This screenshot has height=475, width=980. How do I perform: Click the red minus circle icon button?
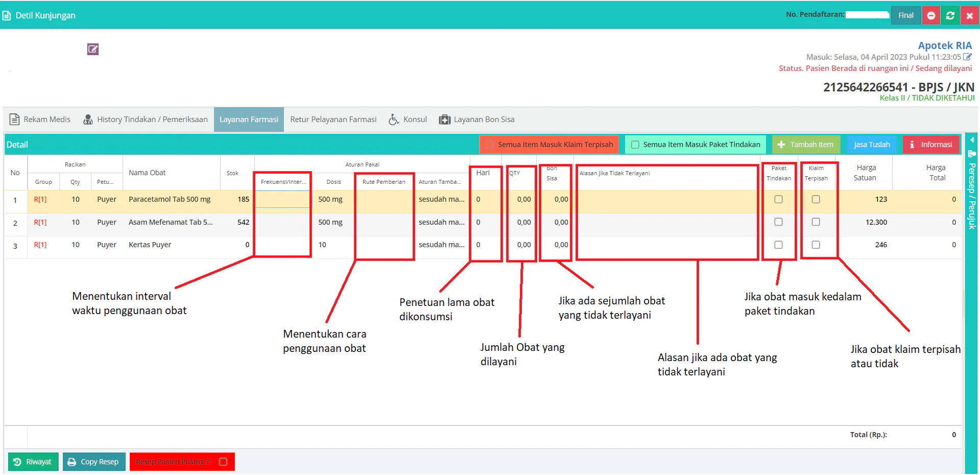[931, 15]
